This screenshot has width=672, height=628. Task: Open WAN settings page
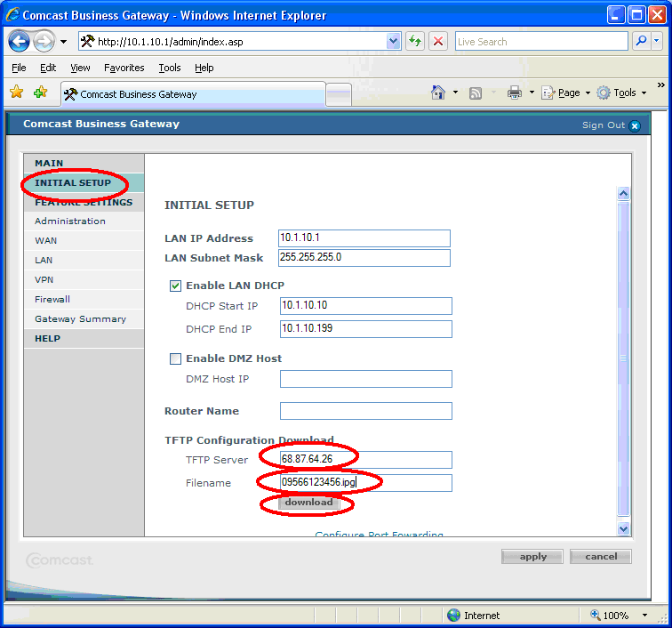[x=84, y=240]
